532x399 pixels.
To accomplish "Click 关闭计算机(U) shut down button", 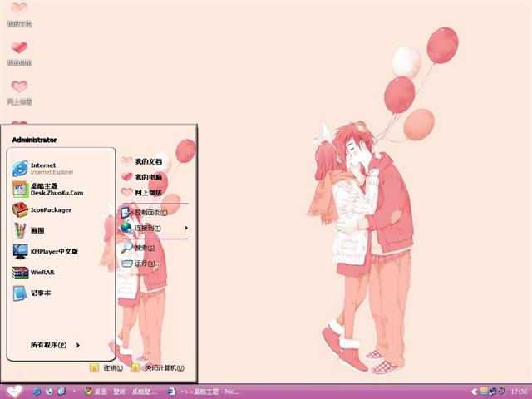I will point(158,367).
